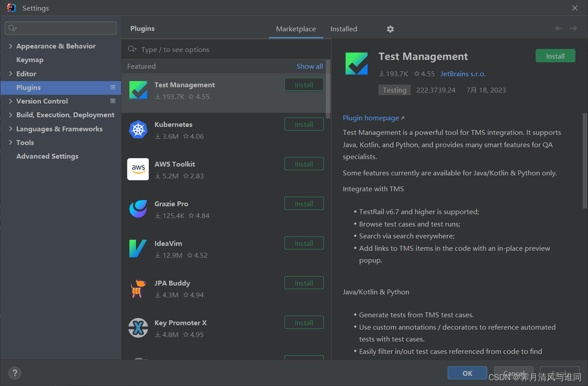Focus the plugin search field

pos(226,49)
